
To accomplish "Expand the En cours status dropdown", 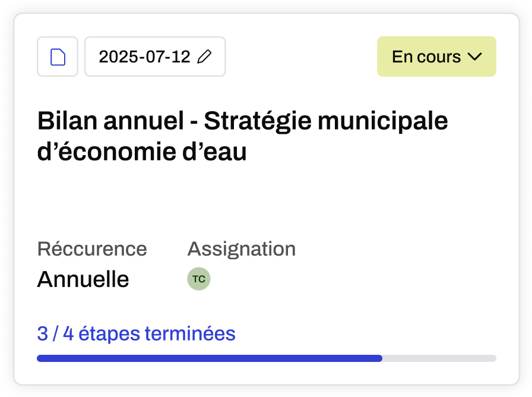I will point(436,57).
